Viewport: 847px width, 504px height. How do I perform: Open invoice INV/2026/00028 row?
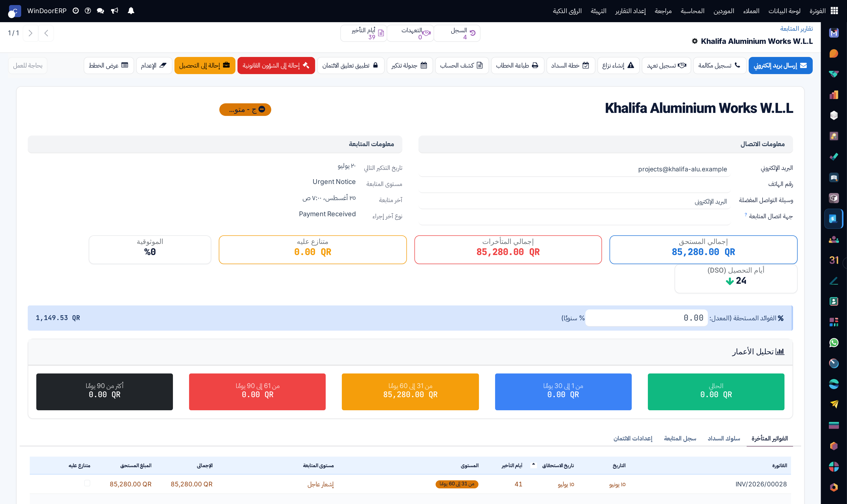[410, 484]
